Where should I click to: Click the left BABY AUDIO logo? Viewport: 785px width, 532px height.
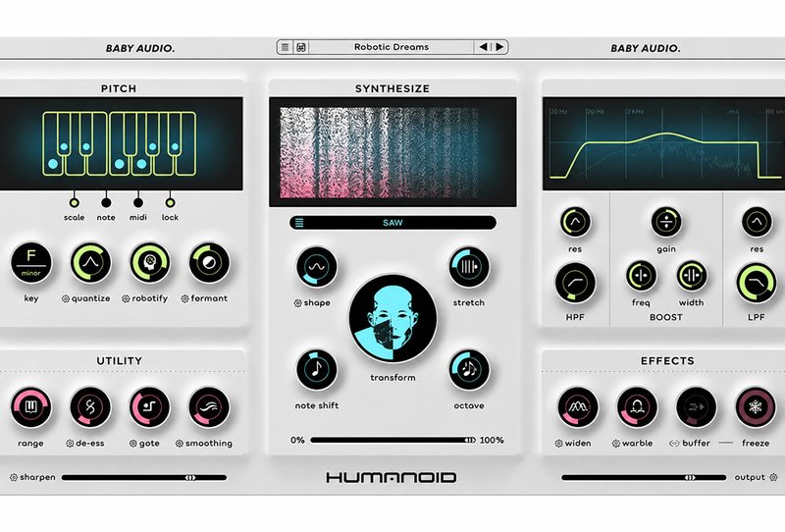[x=140, y=49]
